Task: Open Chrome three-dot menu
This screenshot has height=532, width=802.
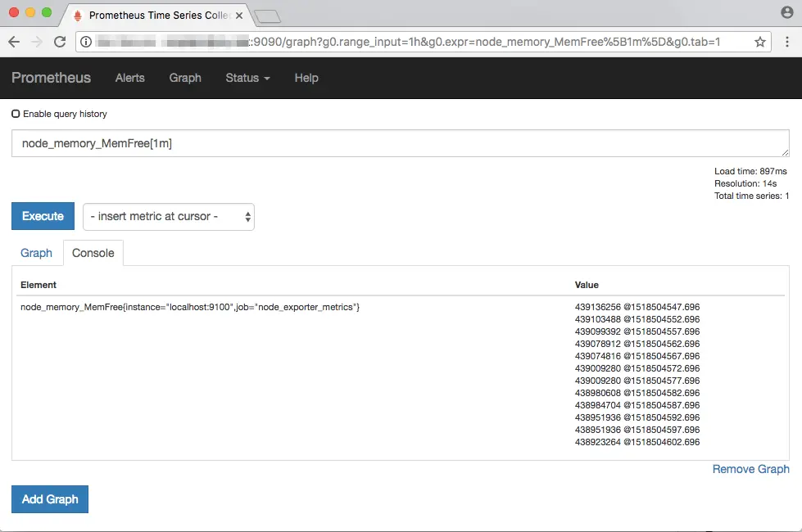Action: coord(787,42)
